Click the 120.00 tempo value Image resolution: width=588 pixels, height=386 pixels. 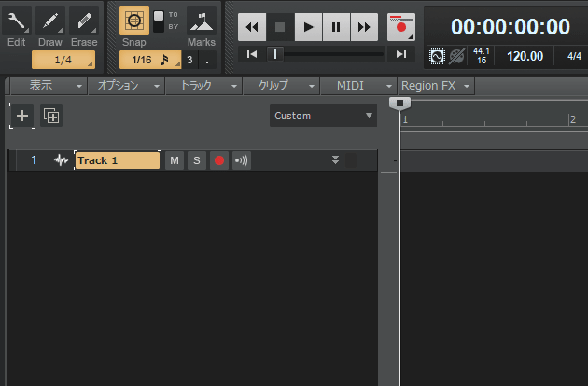[525, 56]
